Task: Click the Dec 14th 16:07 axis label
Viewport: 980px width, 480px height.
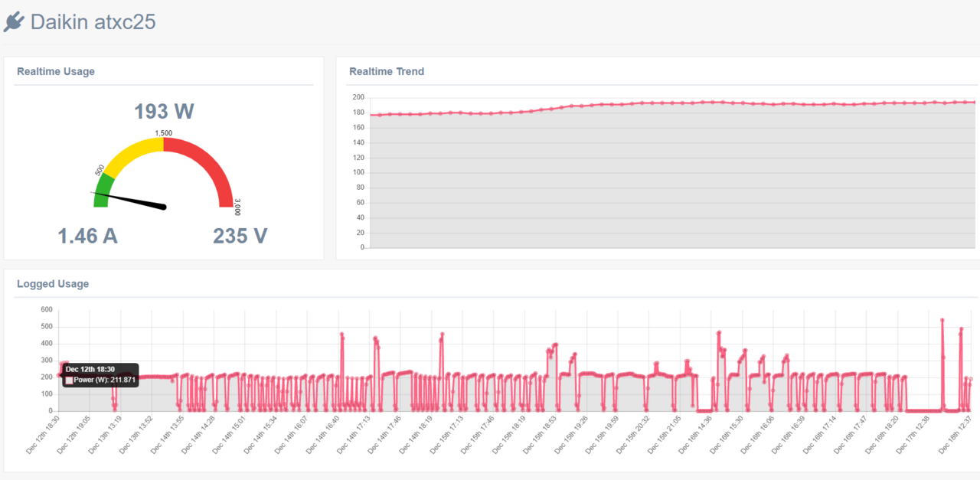Action: (291, 435)
